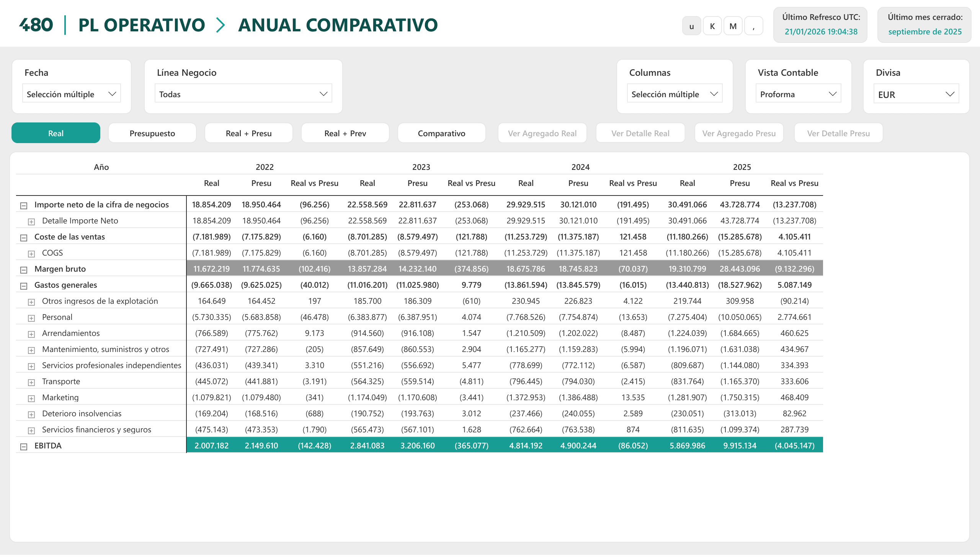980x559 pixels.
Task: Click Personal 2025 variance 2.774.661
Action: click(794, 317)
